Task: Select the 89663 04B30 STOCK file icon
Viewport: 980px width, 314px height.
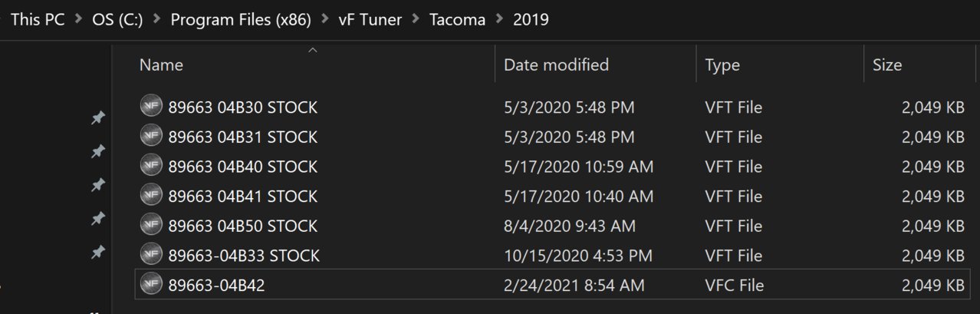Action: click(x=151, y=107)
